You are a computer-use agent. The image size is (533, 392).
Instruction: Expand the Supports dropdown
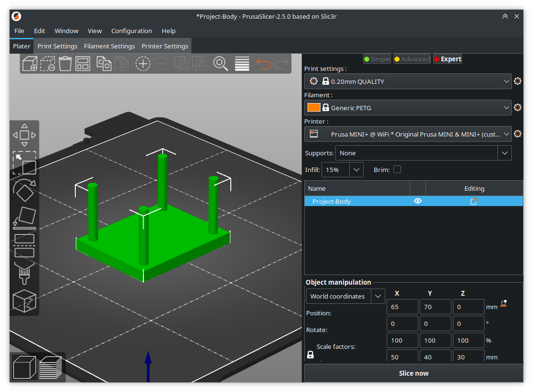pyautogui.click(x=504, y=153)
